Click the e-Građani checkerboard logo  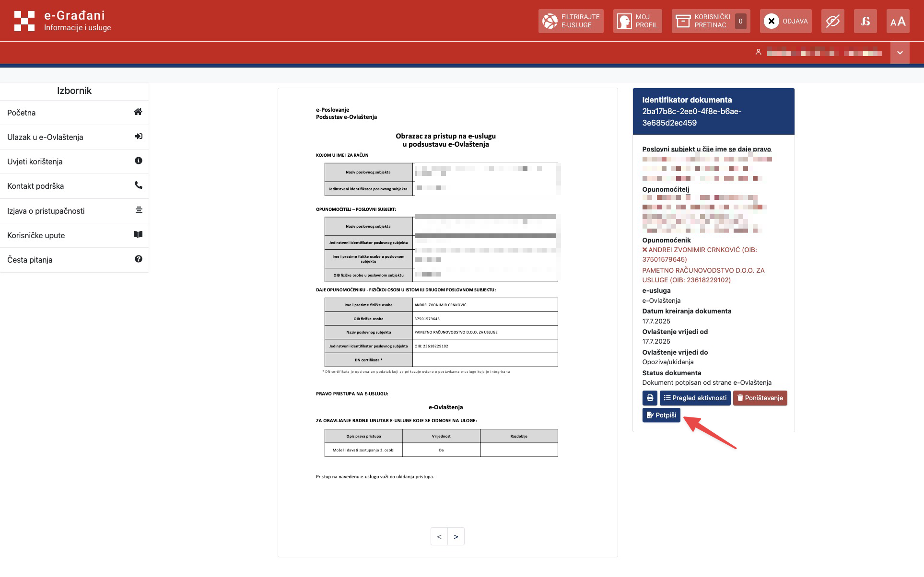[x=24, y=21]
